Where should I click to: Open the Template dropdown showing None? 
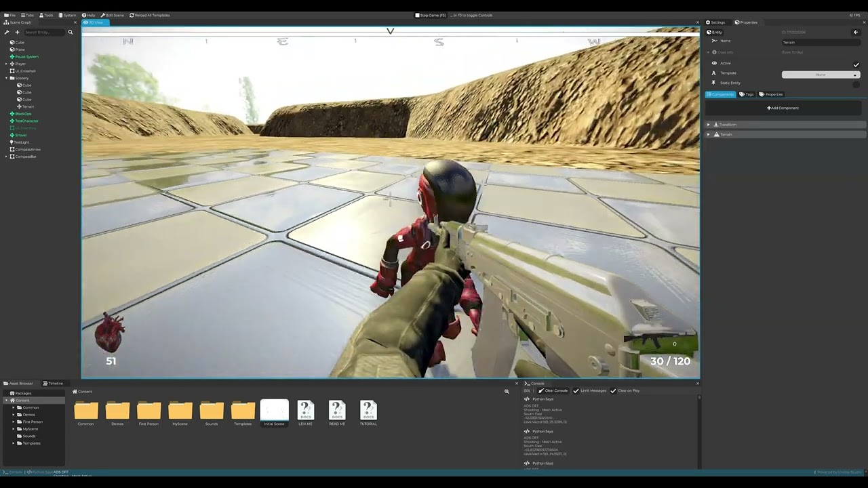821,75
